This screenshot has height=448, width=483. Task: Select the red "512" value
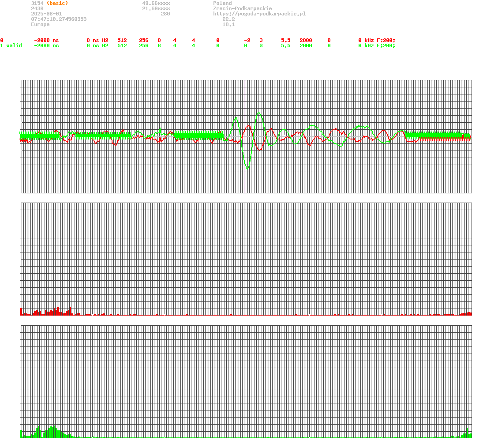point(122,41)
